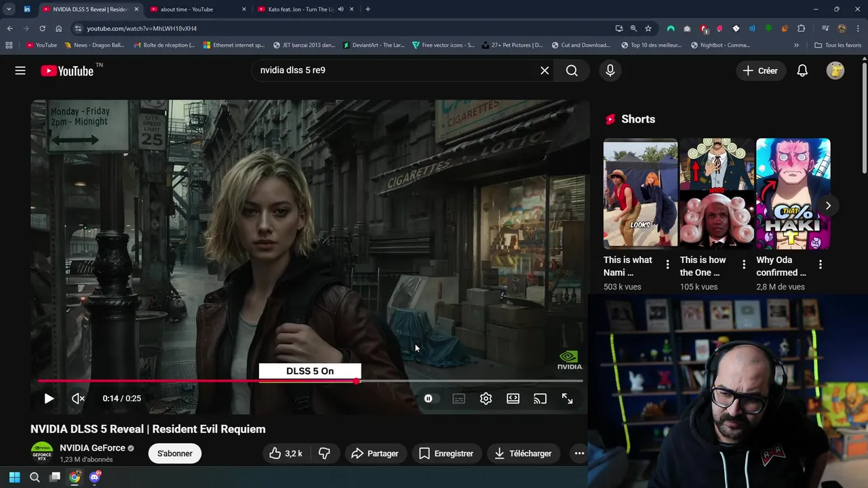Screen dimensions: 868x488
Task: Open Chrome's three-dot menu
Action: tap(858, 28)
